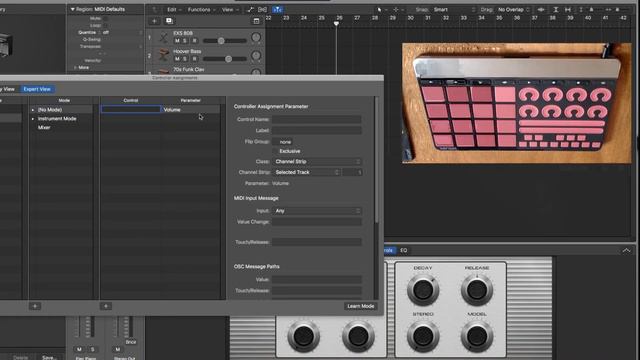Click the horizontal auto zoom icon

point(568,9)
